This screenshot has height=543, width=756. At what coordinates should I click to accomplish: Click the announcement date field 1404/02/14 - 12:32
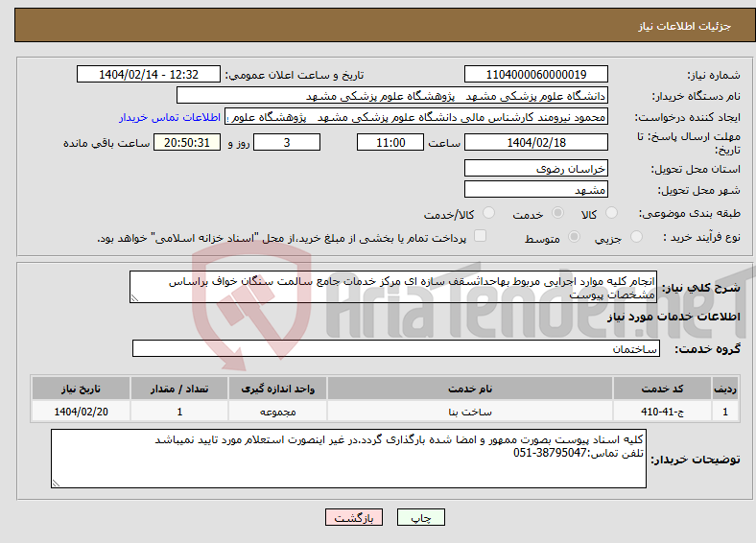click(x=149, y=74)
